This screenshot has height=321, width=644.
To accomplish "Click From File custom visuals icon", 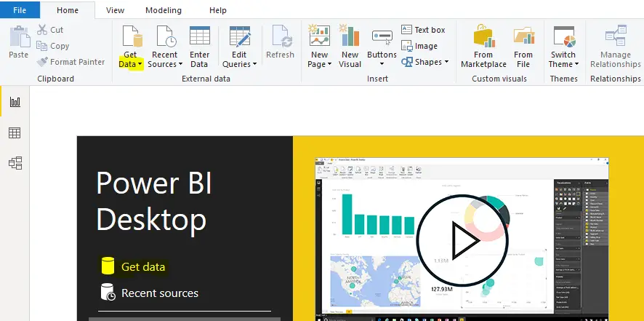I will click(523, 36).
